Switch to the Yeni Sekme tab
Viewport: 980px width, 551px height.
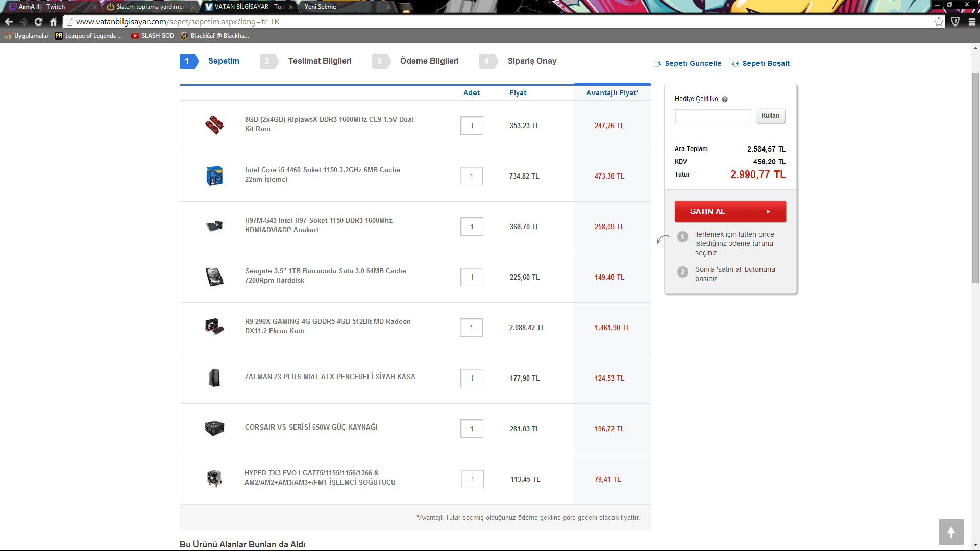coord(321,7)
